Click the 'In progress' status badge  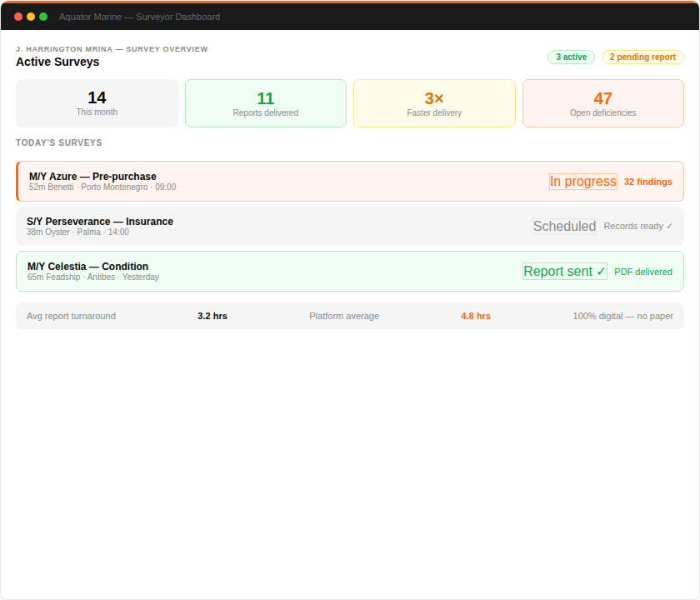pyautogui.click(x=583, y=182)
